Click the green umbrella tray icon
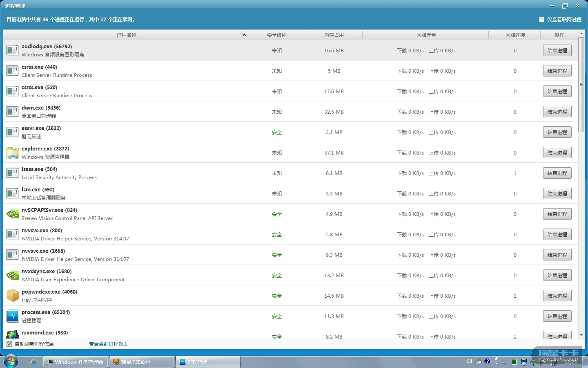The image size is (588, 368). (x=534, y=362)
